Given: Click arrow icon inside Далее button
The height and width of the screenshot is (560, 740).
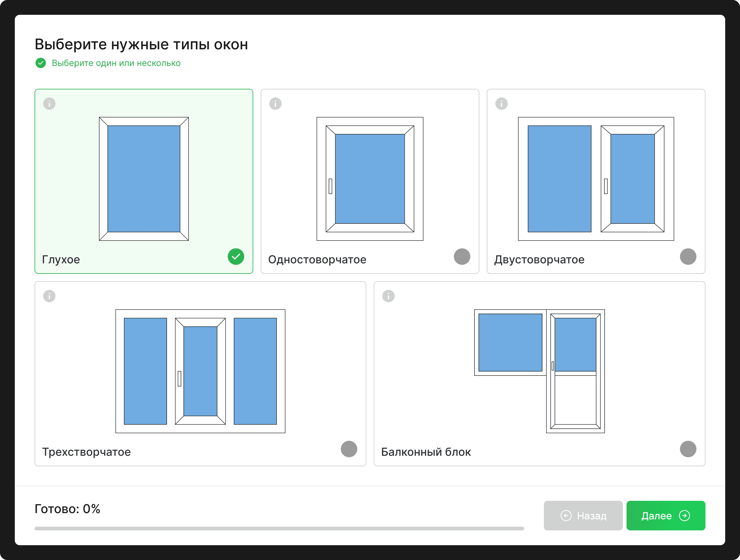Looking at the screenshot, I should pyautogui.click(x=684, y=516).
